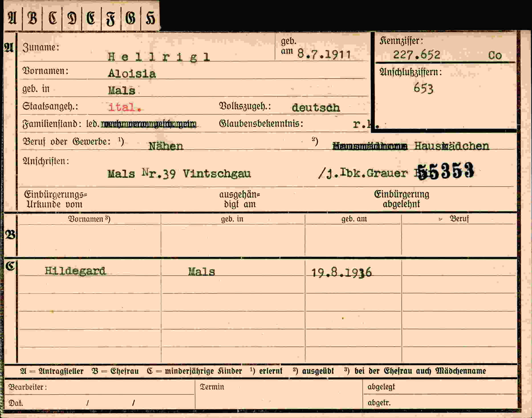The width and height of the screenshot is (532, 418).
Task: Click the 'Bearbeiter:' label
Action: [28, 387]
